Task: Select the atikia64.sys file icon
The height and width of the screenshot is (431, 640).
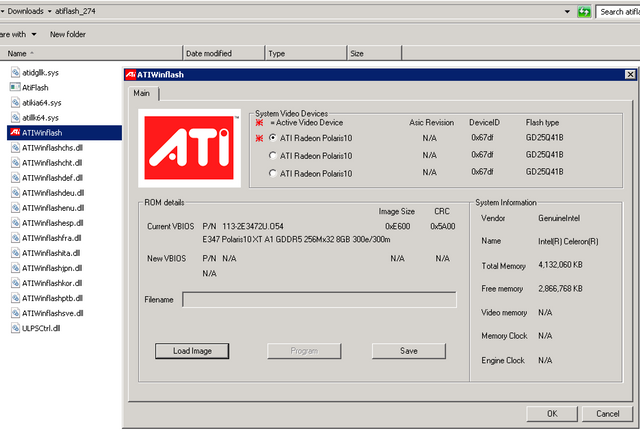Action: pyautogui.click(x=15, y=102)
